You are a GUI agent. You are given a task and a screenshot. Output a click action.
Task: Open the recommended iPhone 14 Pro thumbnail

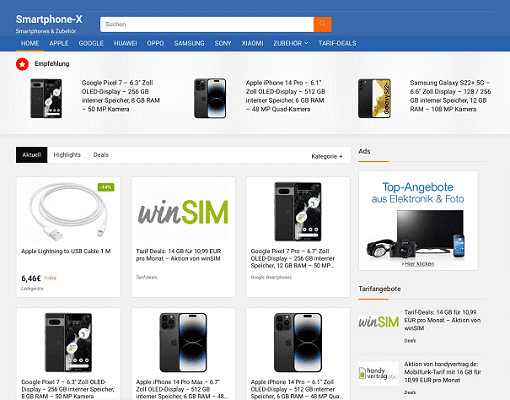click(x=210, y=98)
